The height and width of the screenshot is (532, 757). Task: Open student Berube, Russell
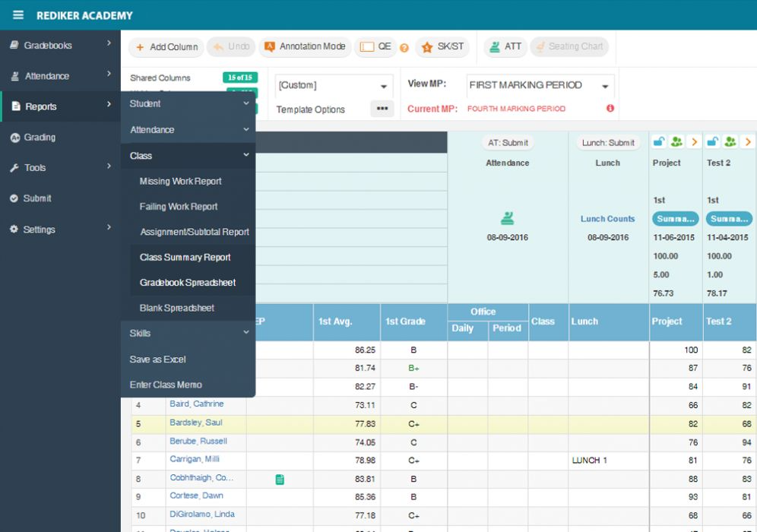[x=198, y=441]
